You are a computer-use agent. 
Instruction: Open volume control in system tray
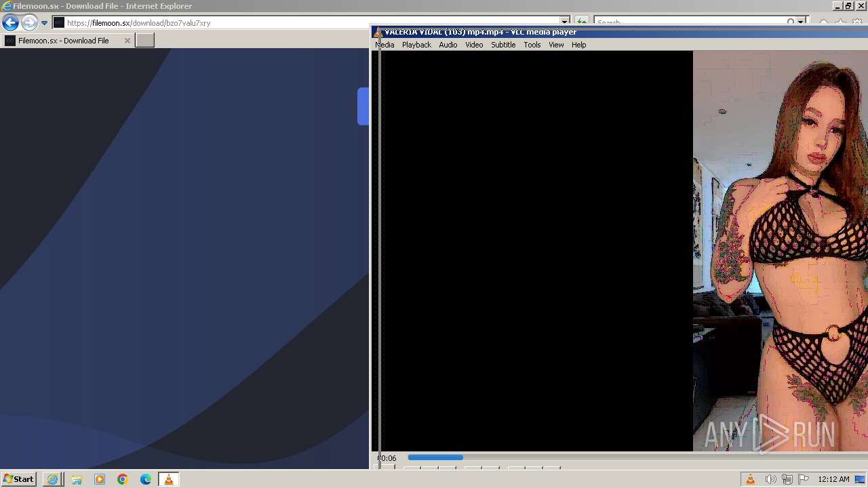pyautogui.click(x=770, y=479)
